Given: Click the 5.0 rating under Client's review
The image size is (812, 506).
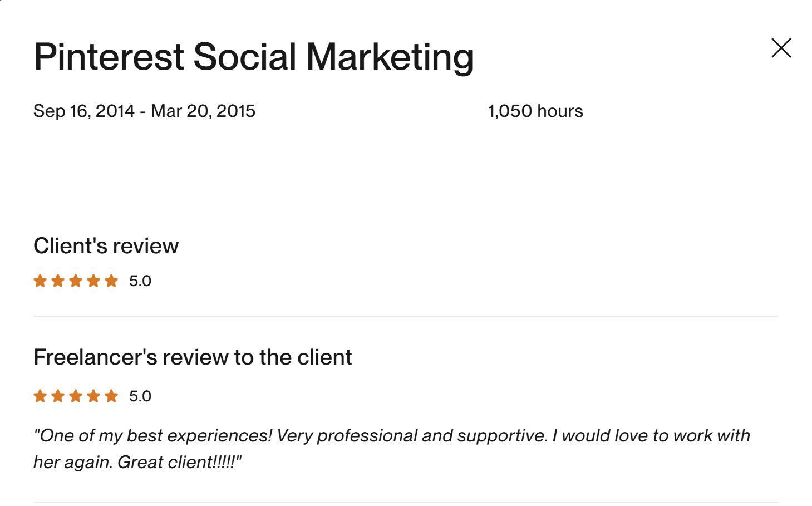Looking at the screenshot, I should [x=140, y=281].
